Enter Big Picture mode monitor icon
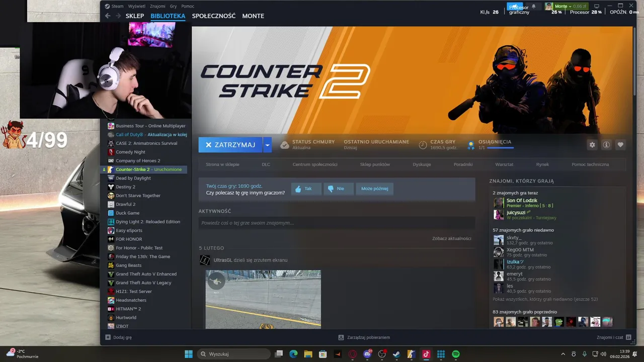This screenshot has width=644, height=362. pyautogui.click(x=597, y=6)
